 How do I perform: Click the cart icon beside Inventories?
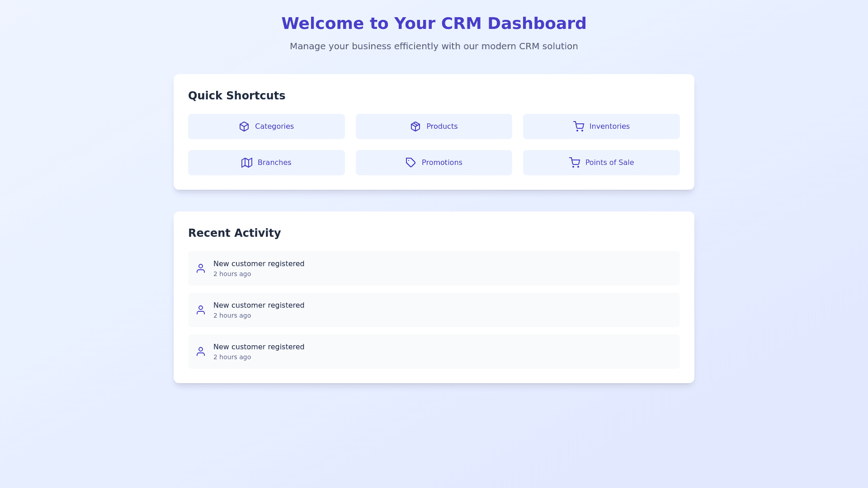coord(579,127)
